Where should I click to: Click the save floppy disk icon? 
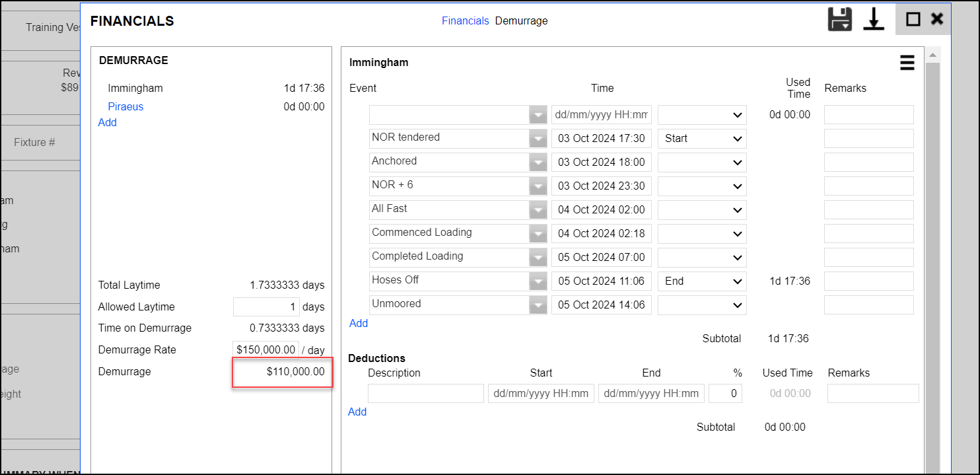(x=840, y=19)
